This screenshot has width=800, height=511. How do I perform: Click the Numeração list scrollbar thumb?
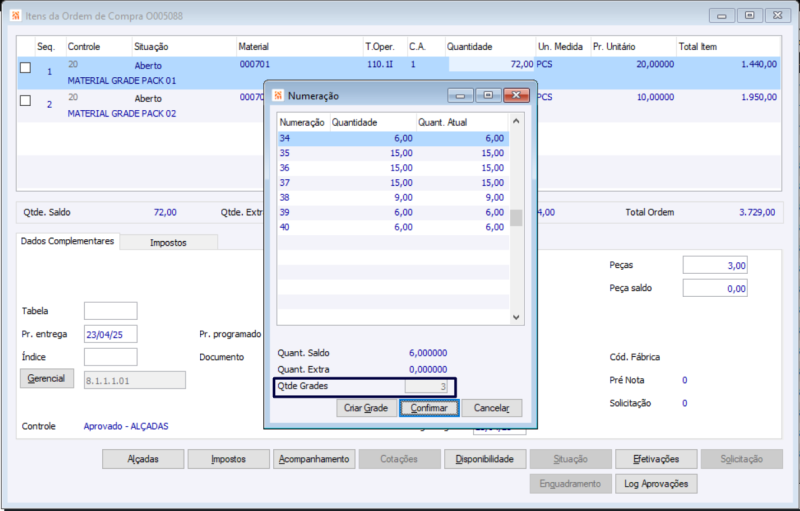coord(516,218)
